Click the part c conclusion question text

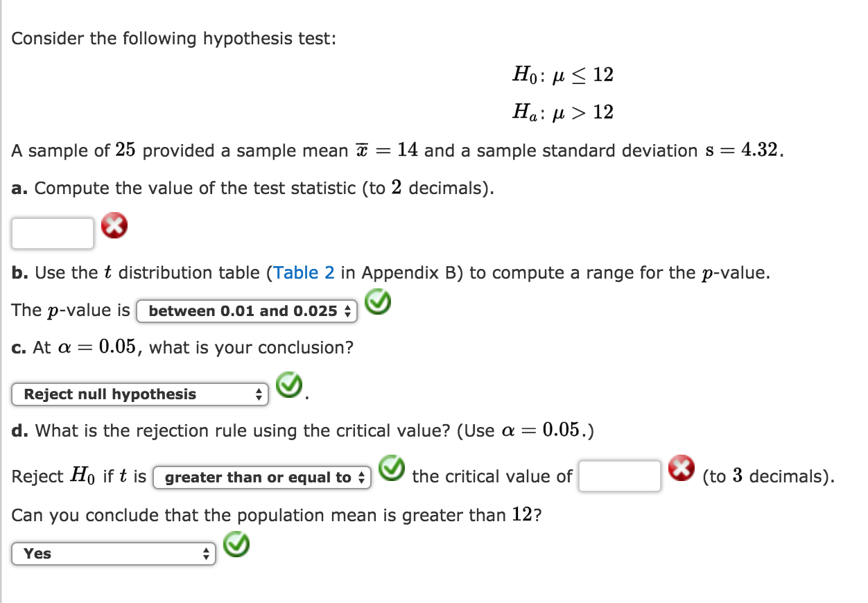182,347
